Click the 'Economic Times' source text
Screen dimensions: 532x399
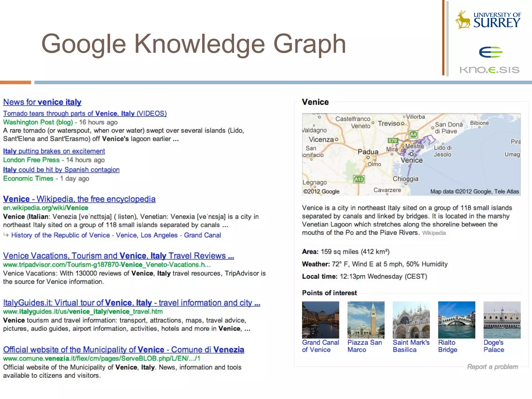[28, 178]
